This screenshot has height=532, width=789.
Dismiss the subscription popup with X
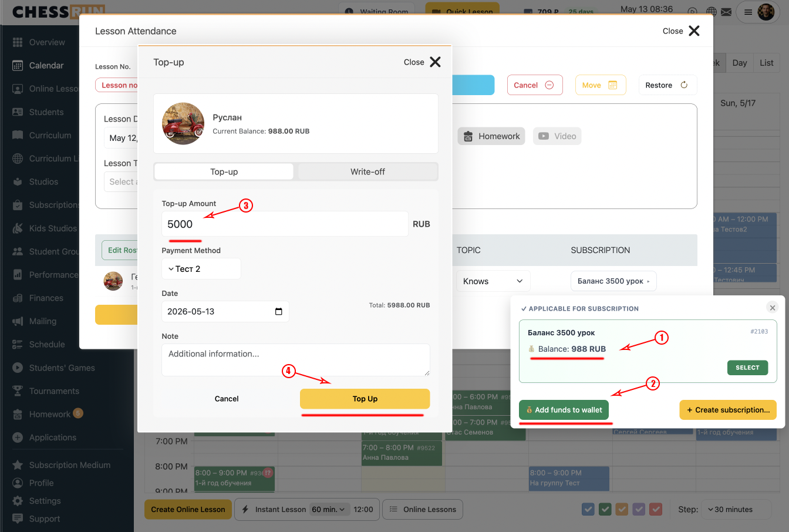click(773, 308)
